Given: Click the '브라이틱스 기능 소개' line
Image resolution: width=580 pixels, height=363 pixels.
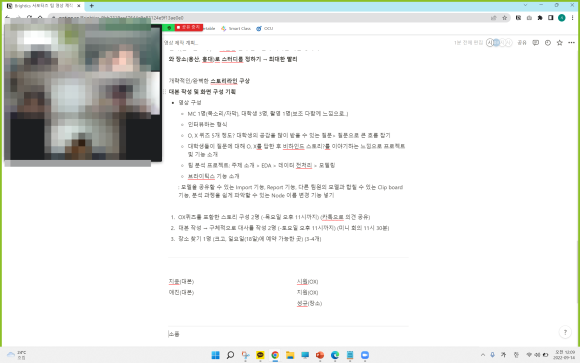Looking at the screenshot, I should [x=213, y=176].
